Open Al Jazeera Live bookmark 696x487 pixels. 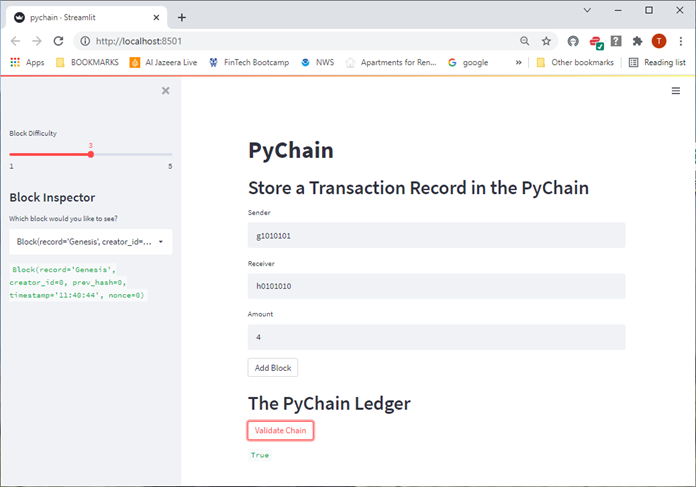(x=163, y=63)
